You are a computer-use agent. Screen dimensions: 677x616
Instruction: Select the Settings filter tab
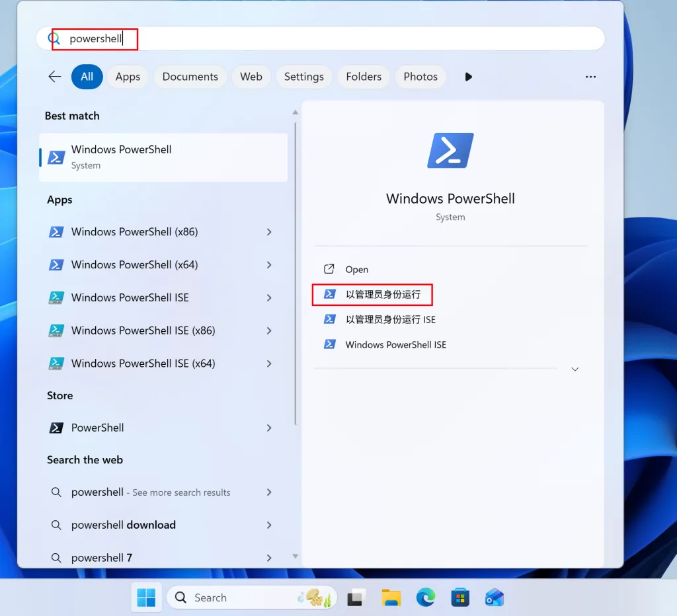click(303, 77)
